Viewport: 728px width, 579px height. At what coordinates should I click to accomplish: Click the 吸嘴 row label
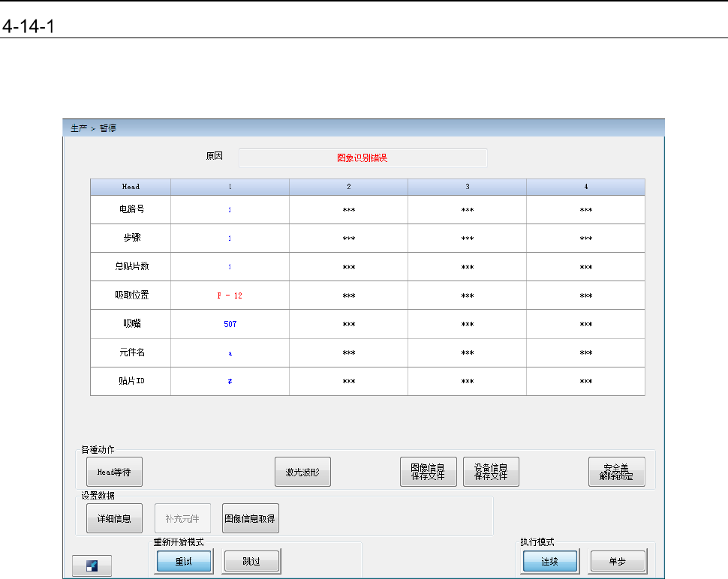click(x=132, y=323)
